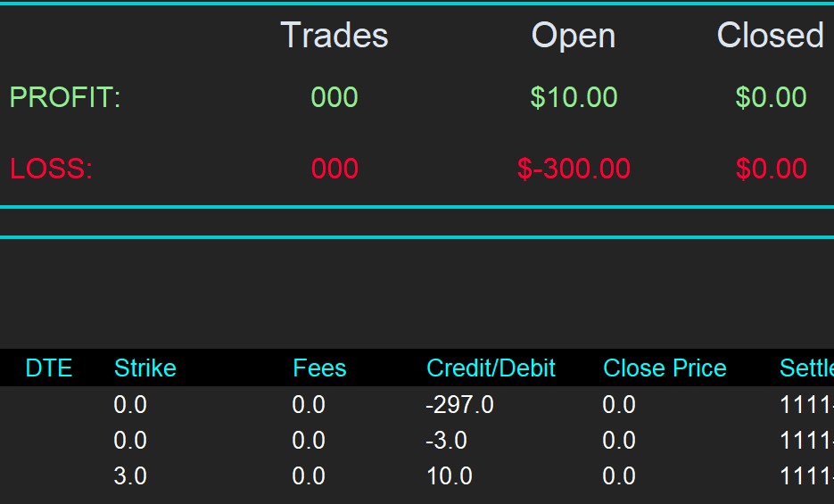Click the -3.0 credit/debit cell
Viewport: 834px width, 504px height.
[446, 441]
